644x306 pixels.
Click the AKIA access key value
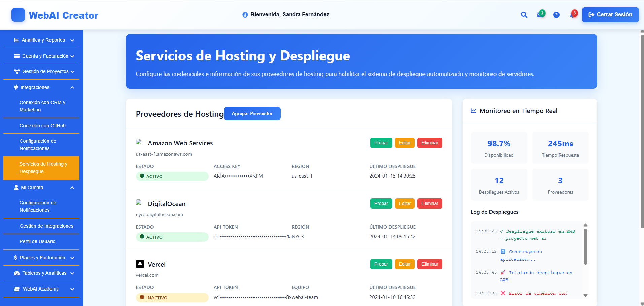tap(238, 176)
